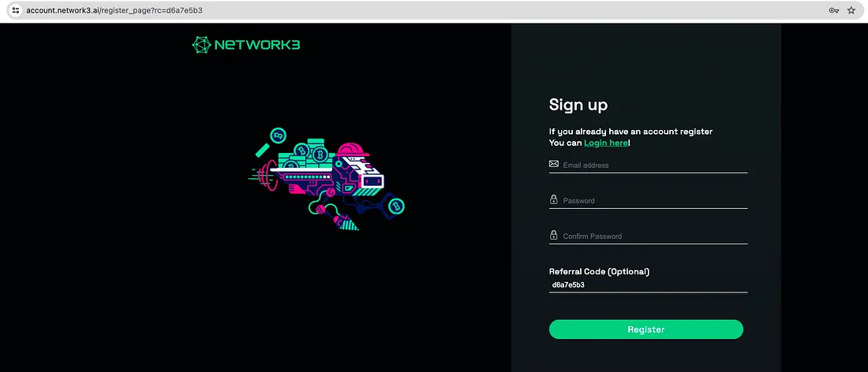Click the Network3 logo
868x372 pixels.
pos(246,45)
